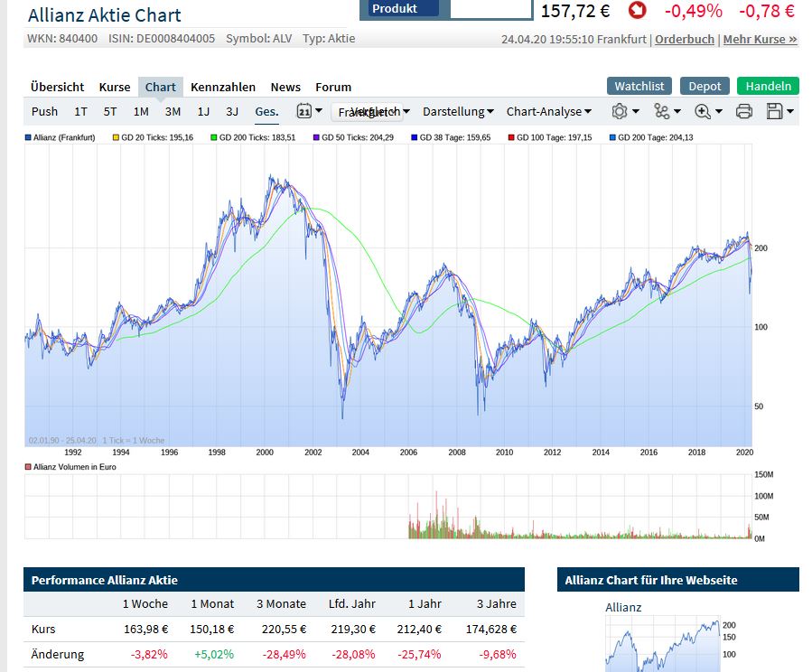The image size is (812, 672).
Task: Click the 157,72 € current price
Action: [575, 10]
